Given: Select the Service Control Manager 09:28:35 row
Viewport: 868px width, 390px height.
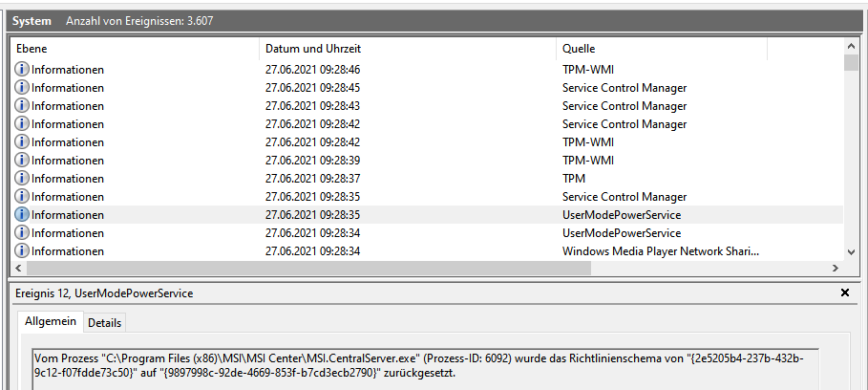Looking at the screenshot, I should click(428, 197).
